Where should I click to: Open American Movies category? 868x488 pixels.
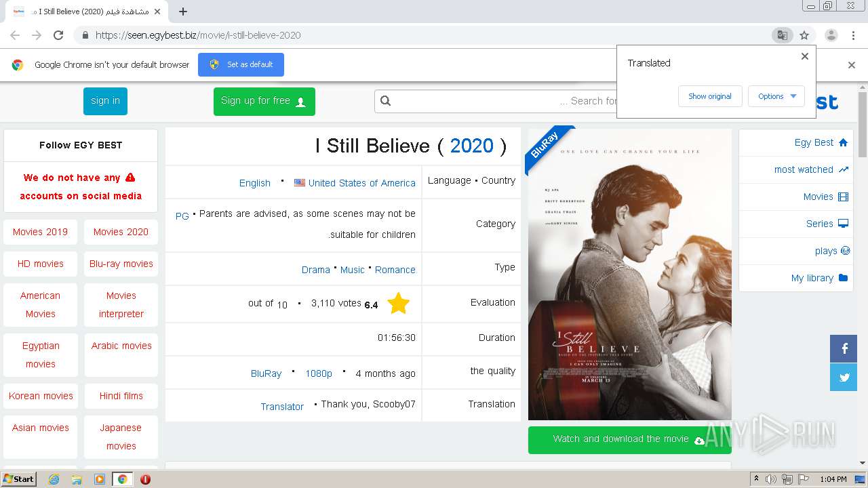(40, 305)
